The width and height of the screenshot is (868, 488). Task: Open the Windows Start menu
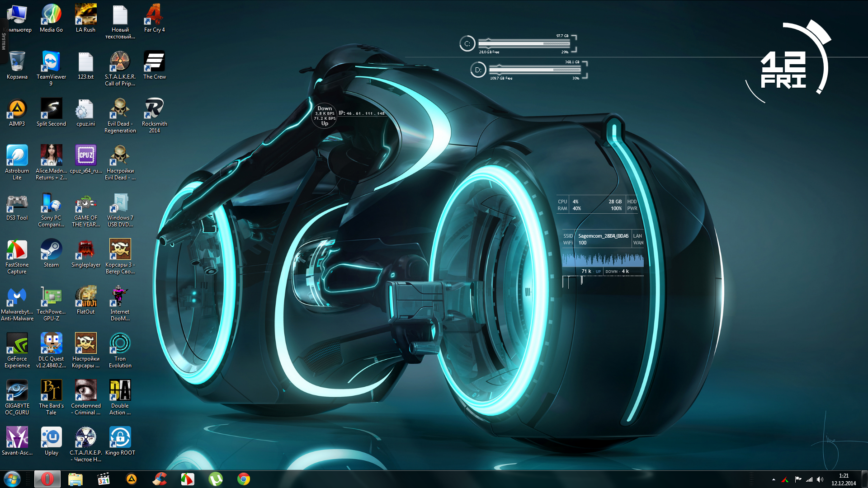pyautogui.click(x=12, y=479)
